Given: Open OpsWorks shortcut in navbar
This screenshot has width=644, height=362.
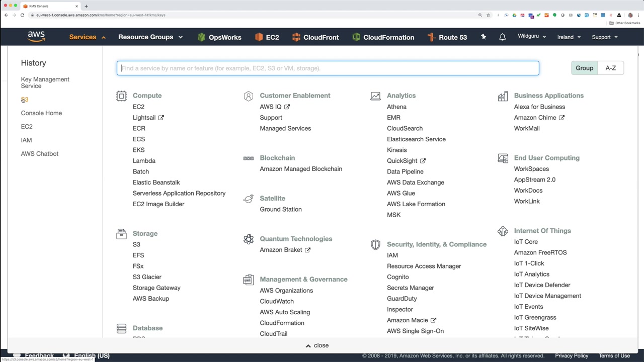Looking at the screenshot, I should point(219,37).
